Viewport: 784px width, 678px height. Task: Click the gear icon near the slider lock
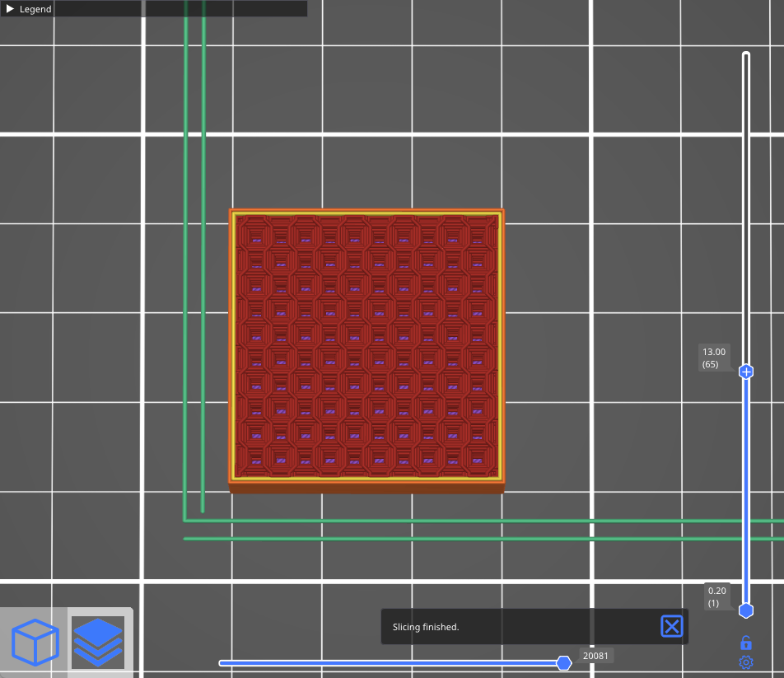click(x=745, y=662)
